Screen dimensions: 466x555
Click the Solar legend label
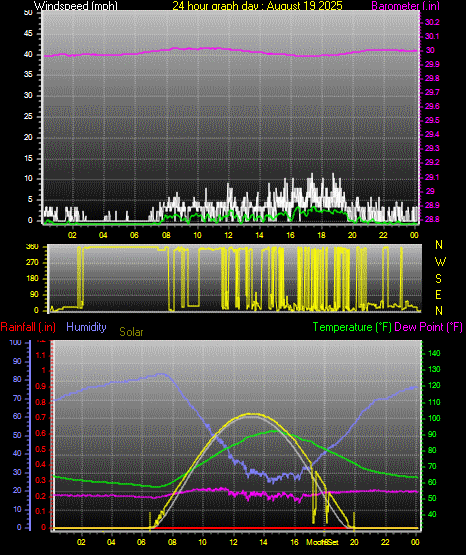point(131,332)
